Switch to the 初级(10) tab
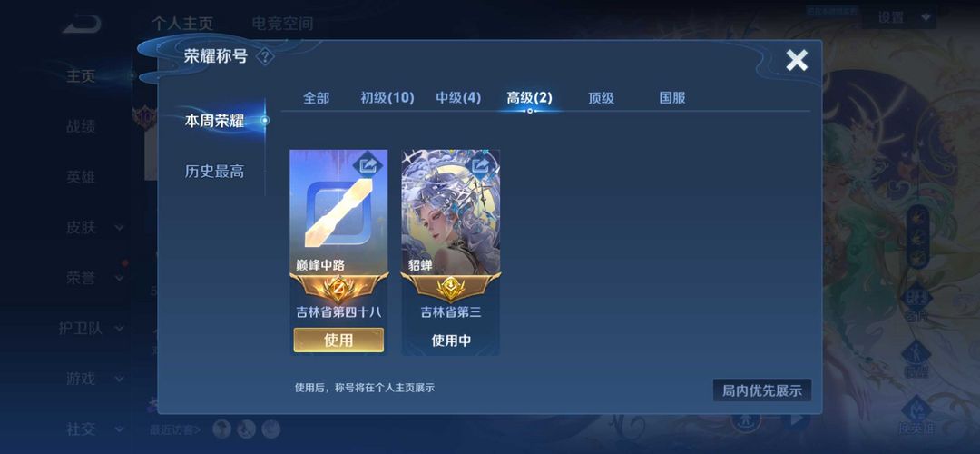Screen dimensions: 980x454 point(387,98)
